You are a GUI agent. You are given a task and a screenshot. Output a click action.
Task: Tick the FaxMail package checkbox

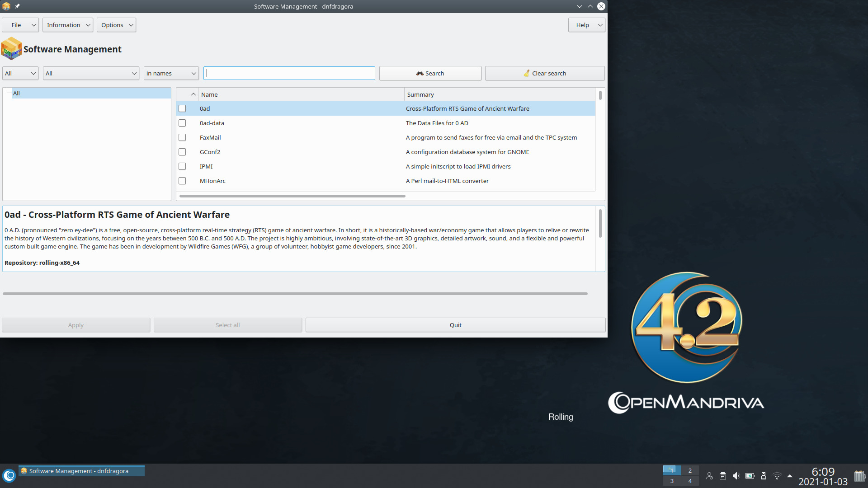click(x=182, y=137)
